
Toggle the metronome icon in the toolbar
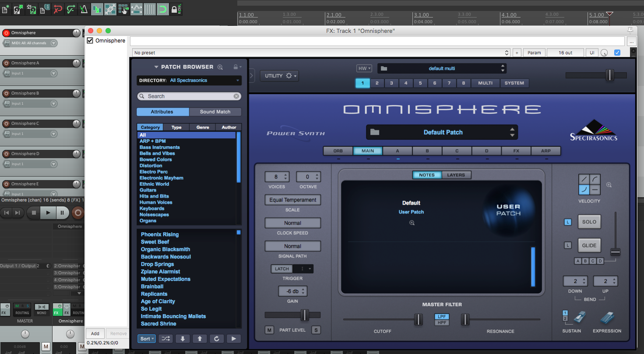(x=84, y=9)
